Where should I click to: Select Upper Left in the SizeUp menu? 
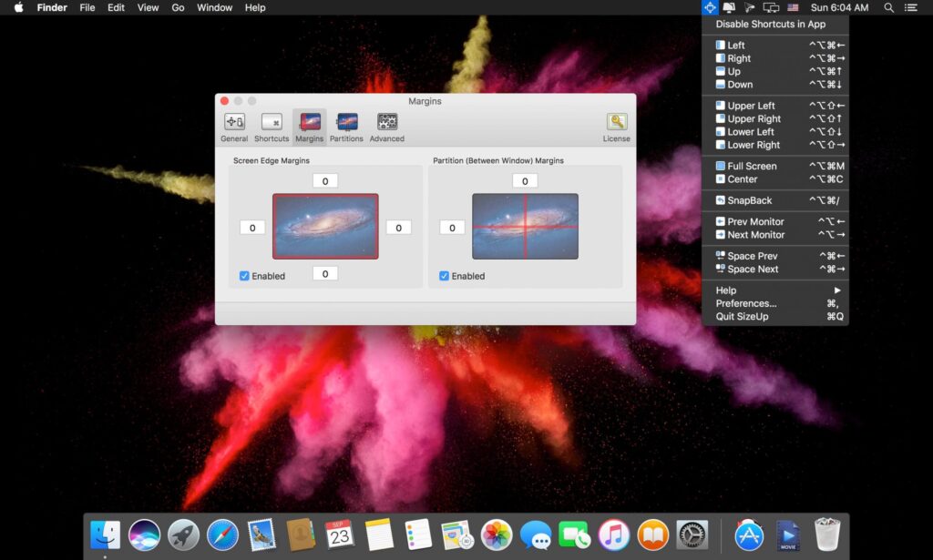(751, 106)
